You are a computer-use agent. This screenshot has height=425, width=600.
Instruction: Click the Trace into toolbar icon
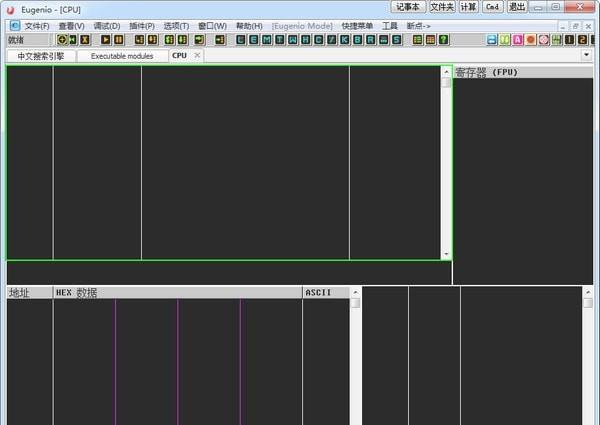170,39
